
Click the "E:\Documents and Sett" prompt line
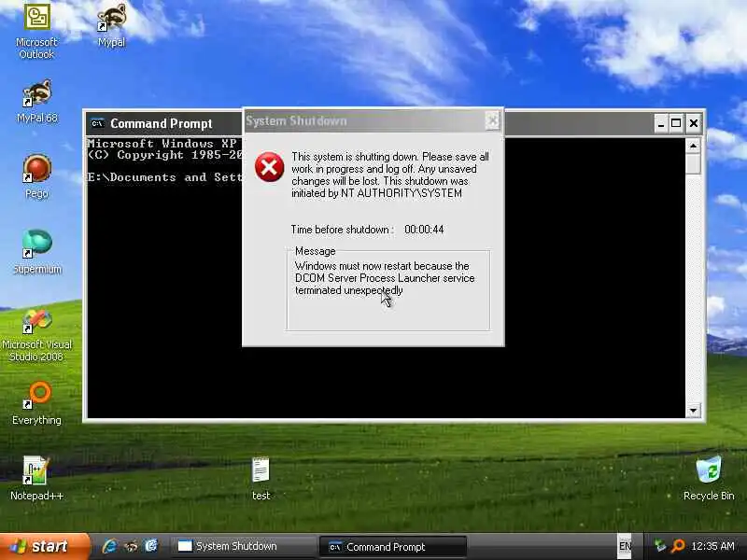pyautogui.click(x=165, y=177)
